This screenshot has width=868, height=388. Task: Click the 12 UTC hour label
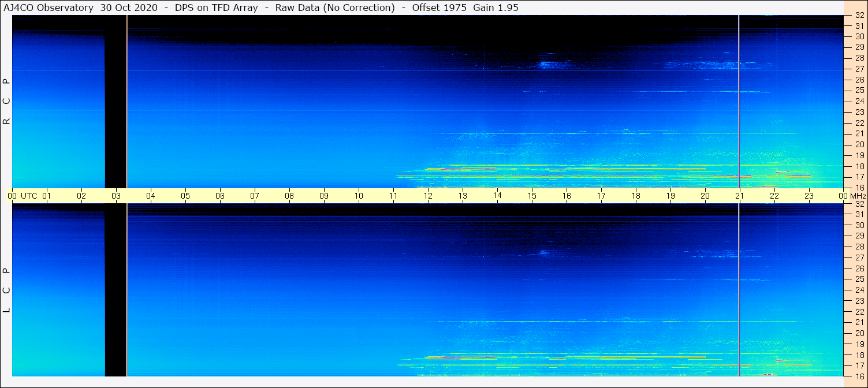[x=428, y=196]
